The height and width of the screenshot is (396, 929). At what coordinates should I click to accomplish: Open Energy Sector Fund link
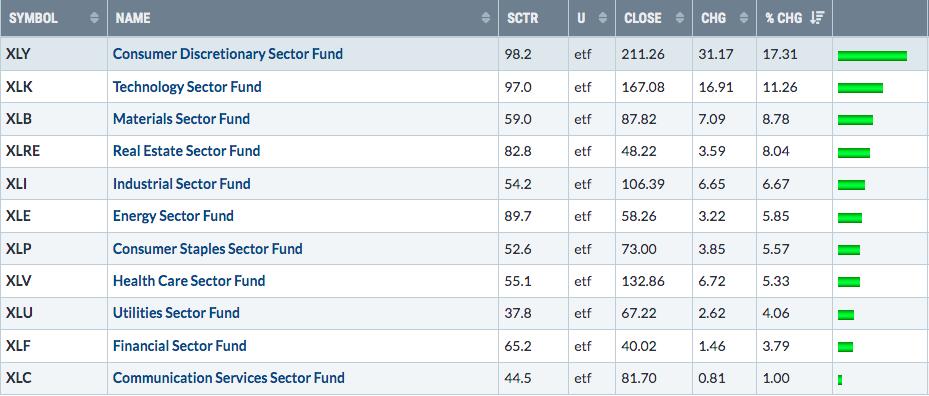173,216
